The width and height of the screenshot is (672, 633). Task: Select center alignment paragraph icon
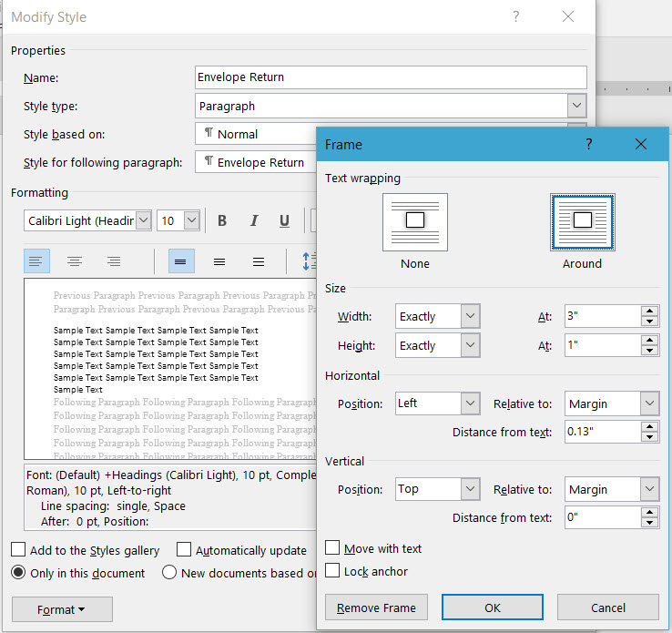coord(75,261)
